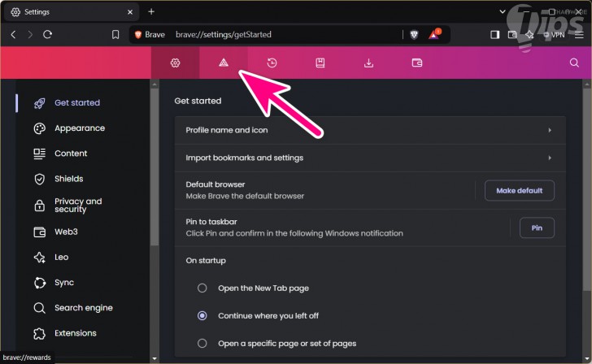Toggle the sidebar panel icon in toolbar
592x364 pixels.
click(494, 35)
